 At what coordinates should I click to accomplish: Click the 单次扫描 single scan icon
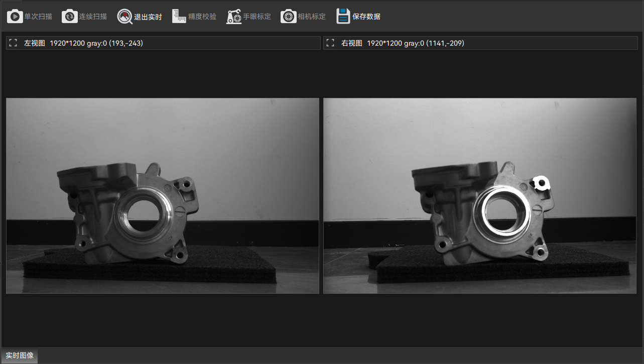(15, 16)
